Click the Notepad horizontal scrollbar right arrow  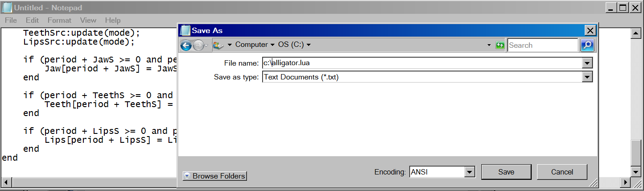click(625, 182)
